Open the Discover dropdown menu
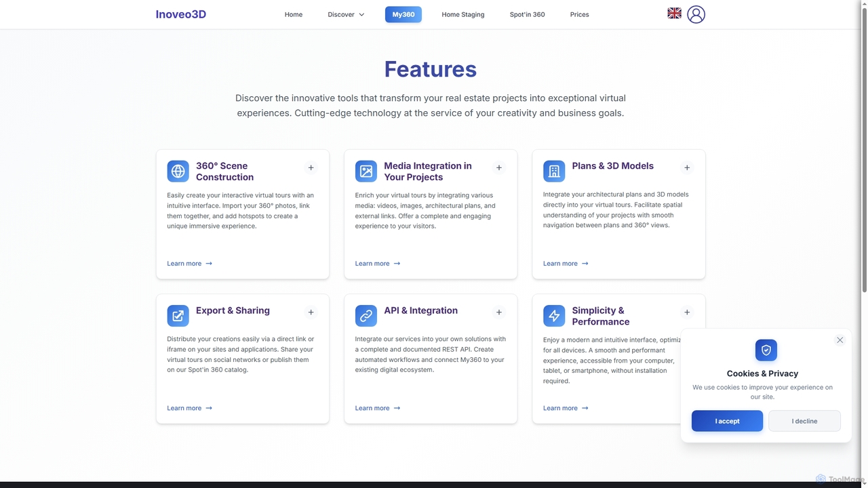The width and height of the screenshot is (868, 488). 346,14
